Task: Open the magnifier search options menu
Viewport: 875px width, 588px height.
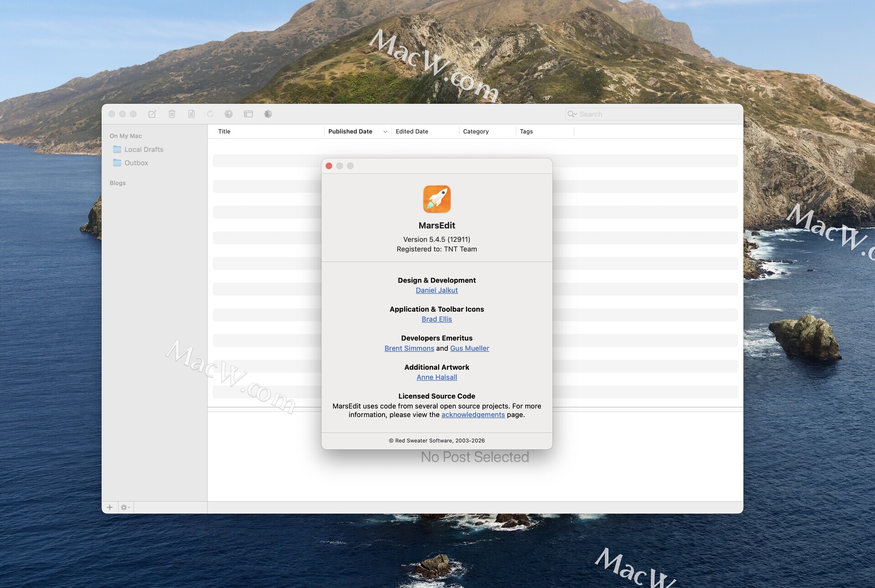Action: point(572,114)
